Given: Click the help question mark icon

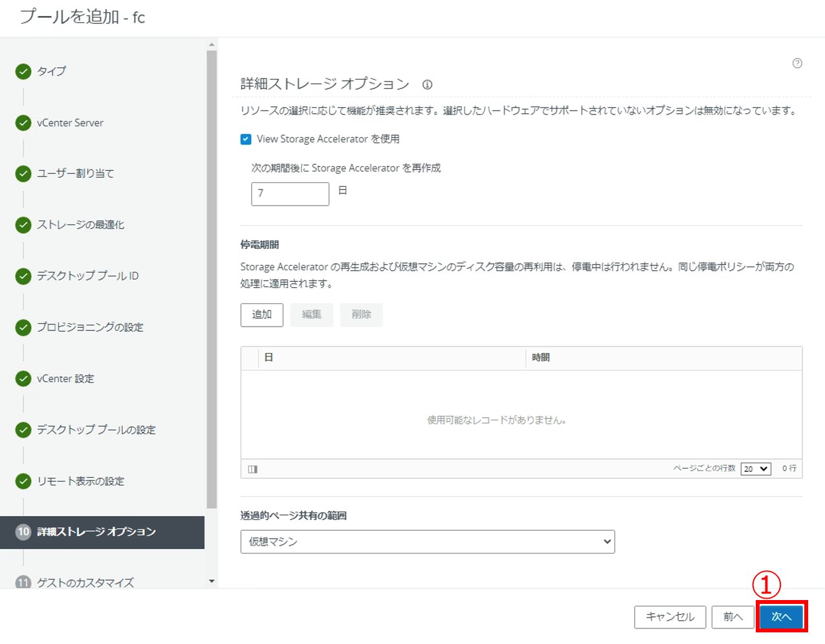Looking at the screenshot, I should pyautogui.click(x=797, y=63).
